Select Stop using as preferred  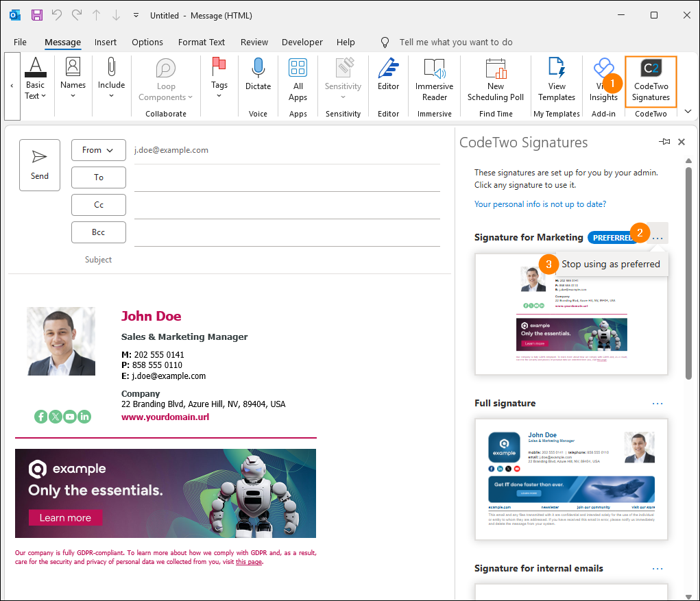click(x=610, y=264)
